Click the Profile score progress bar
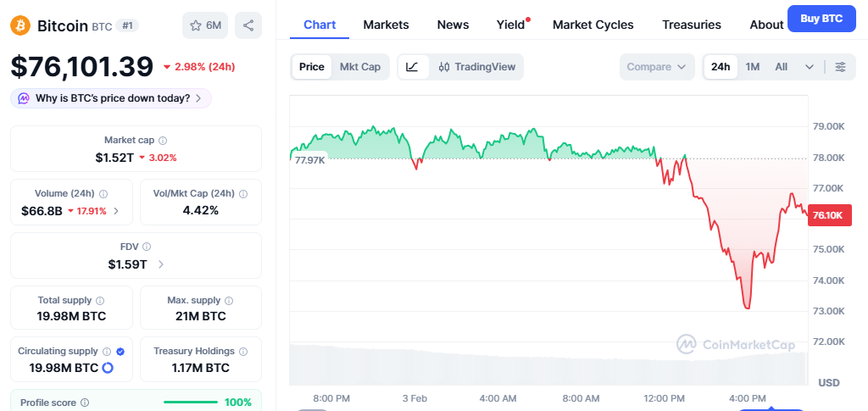Screen dimensions: 868x411 [x=191, y=403]
